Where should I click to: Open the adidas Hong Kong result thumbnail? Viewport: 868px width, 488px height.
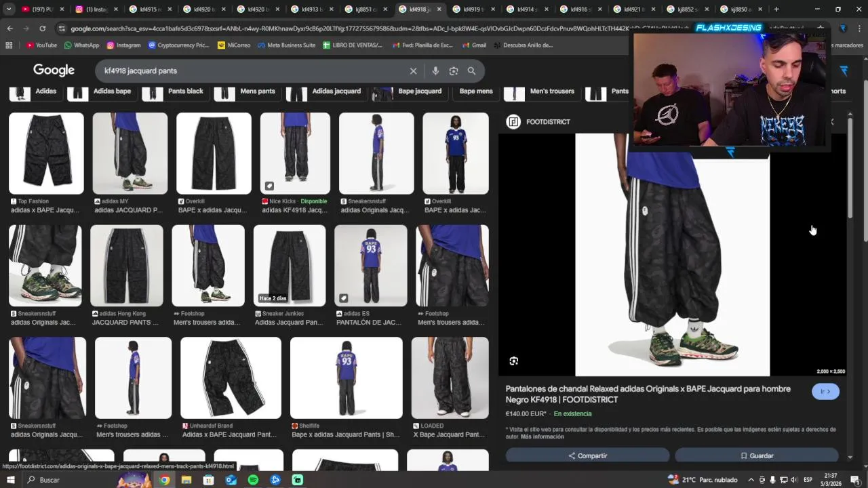[127, 266]
